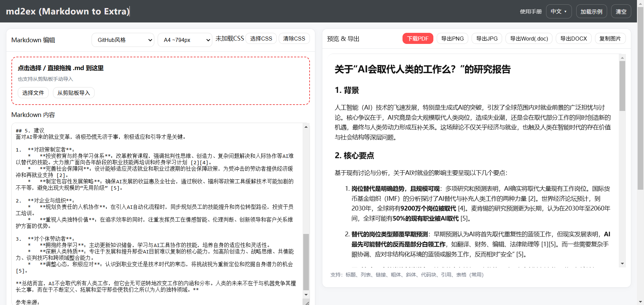Click the textarea scroll-down arrow

[306, 295]
